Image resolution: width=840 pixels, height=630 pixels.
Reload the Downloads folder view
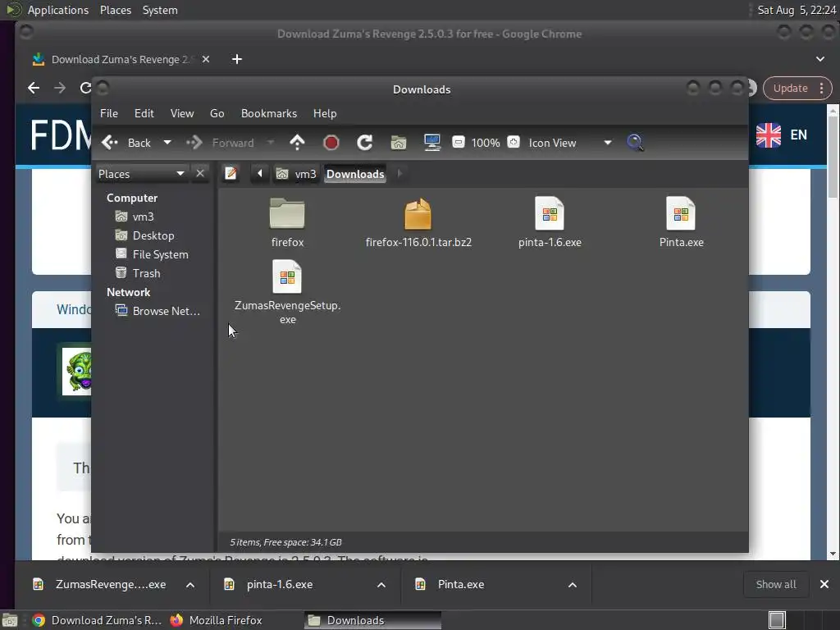tap(365, 143)
